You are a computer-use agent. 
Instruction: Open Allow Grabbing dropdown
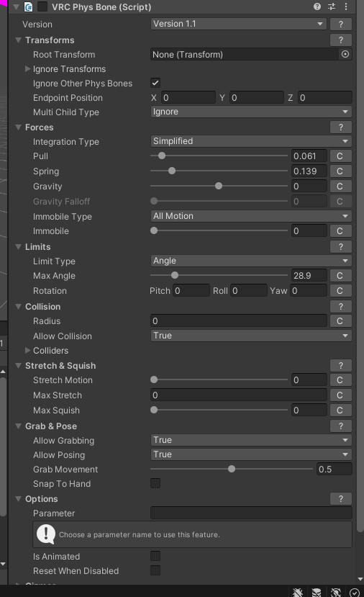click(x=251, y=440)
